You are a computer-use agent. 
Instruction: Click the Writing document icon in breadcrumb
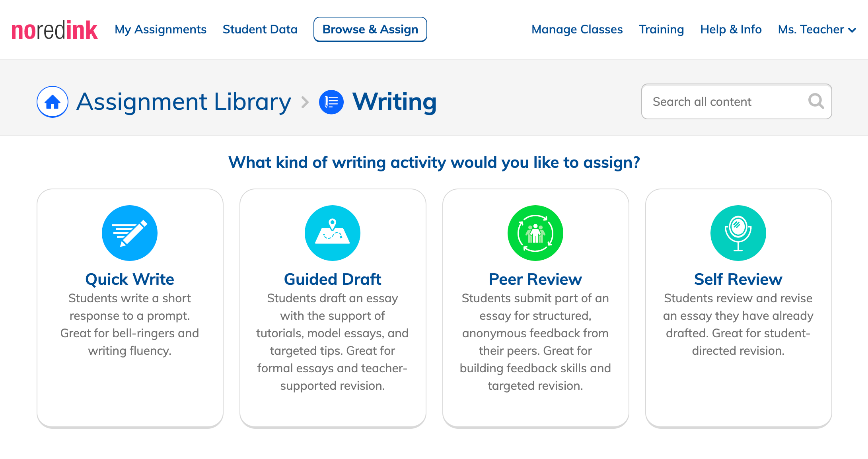tap(331, 102)
